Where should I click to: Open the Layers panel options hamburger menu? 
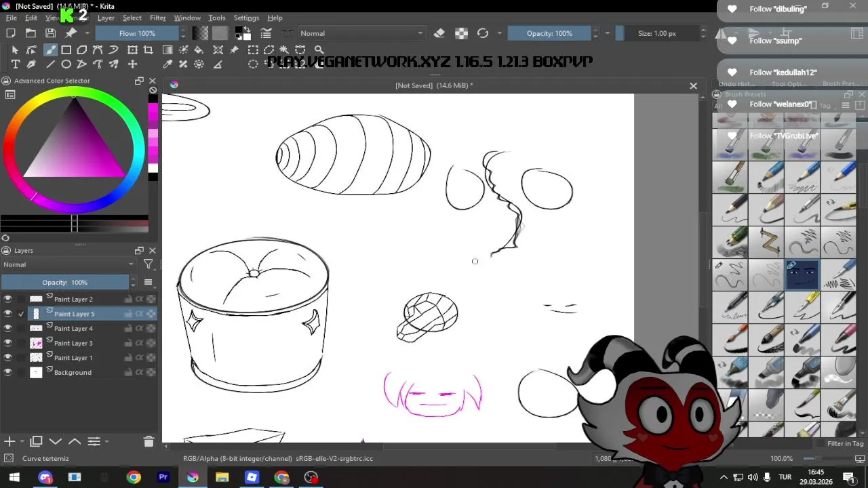pos(148,282)
